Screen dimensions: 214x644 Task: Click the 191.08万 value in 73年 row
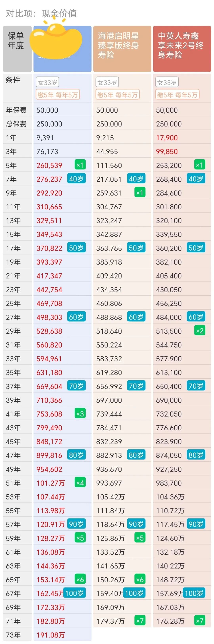pos(51,635)
